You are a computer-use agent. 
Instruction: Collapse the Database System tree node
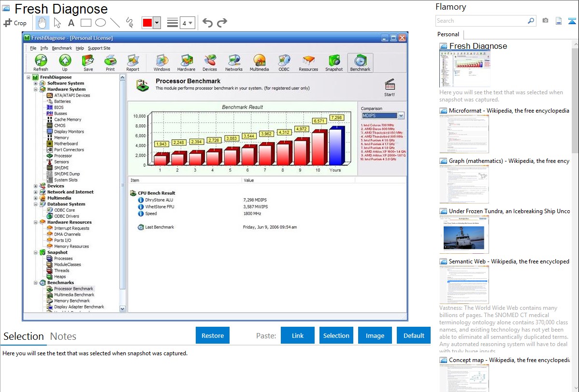[36, 204]
